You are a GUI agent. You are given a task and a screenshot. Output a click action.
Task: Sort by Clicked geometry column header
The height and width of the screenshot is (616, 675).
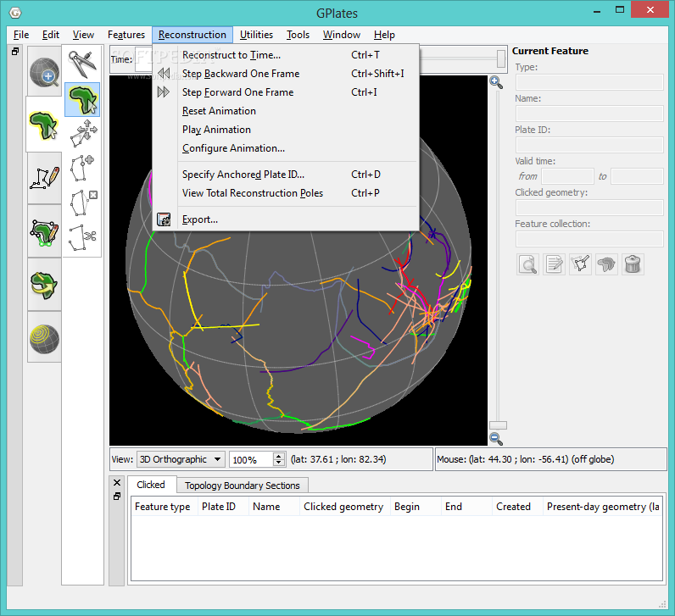(343, 507)
